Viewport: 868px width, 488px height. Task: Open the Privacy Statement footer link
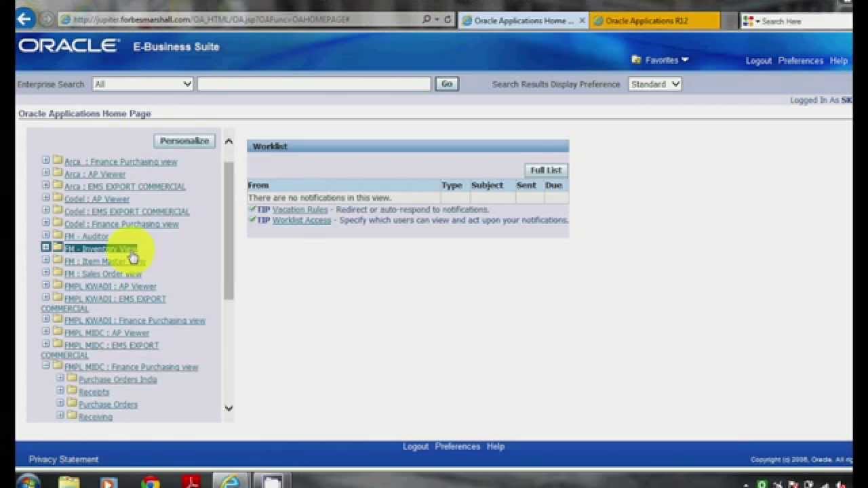coord(64,460)
